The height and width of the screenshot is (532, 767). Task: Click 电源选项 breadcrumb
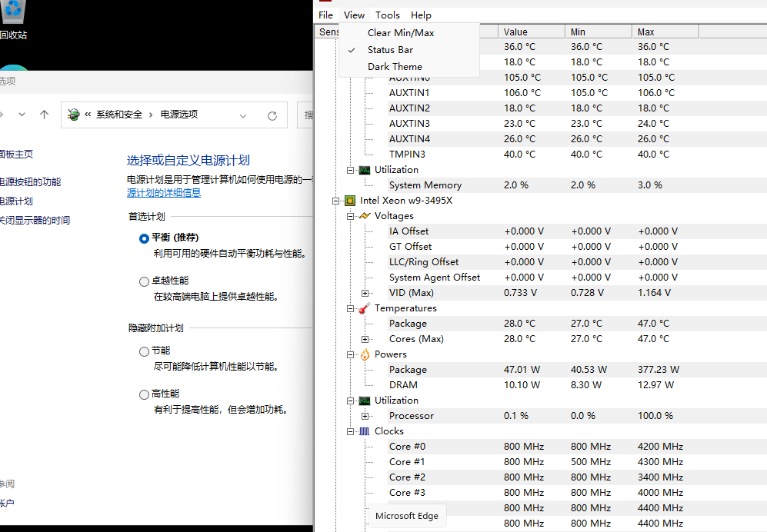click(179, 115)
